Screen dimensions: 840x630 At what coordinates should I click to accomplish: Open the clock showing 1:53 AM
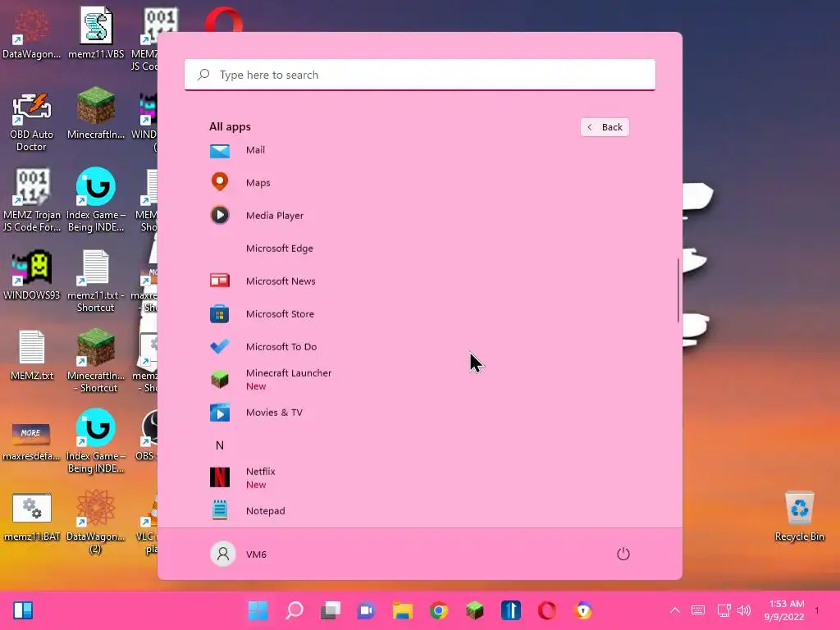click(785, 609)
